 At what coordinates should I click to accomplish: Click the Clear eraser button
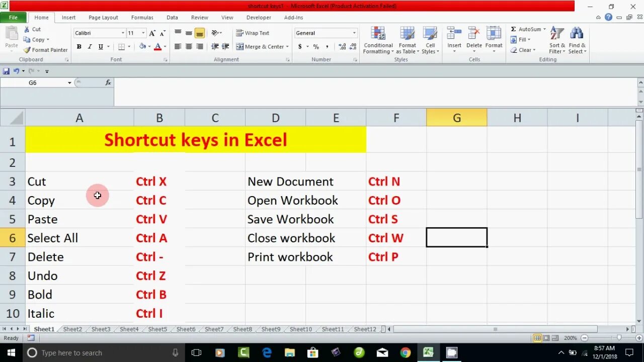pos(523,50)
